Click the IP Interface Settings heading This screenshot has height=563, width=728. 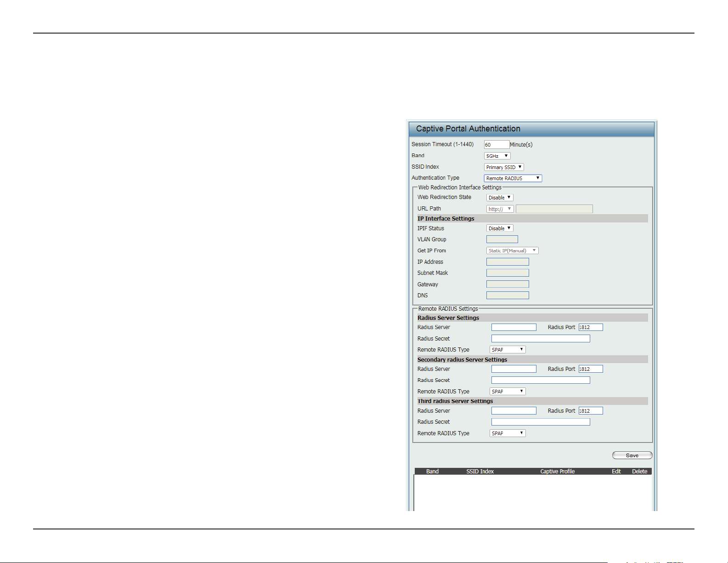click(x=446, y=219)
